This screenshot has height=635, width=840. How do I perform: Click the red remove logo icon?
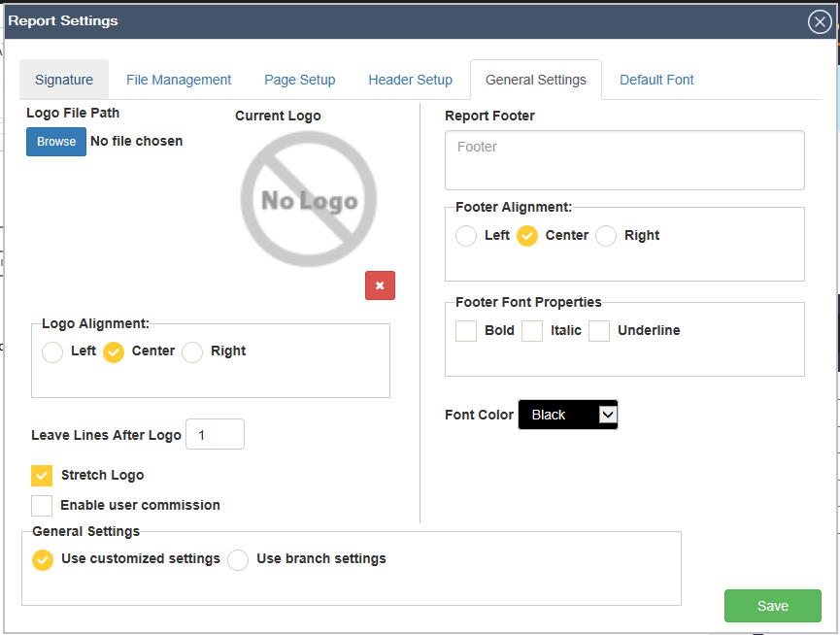point(380,285)
